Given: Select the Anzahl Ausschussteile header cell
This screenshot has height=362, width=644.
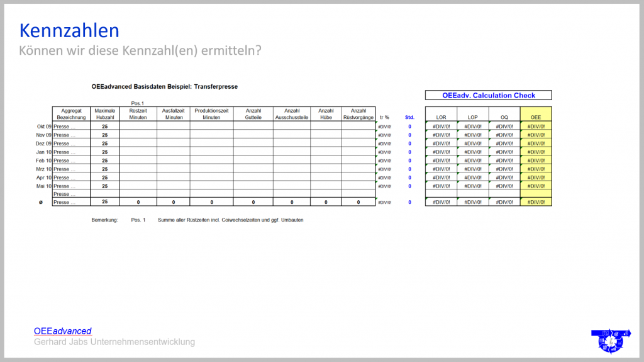Looking at the screenshot, I should tap(291, 114).
